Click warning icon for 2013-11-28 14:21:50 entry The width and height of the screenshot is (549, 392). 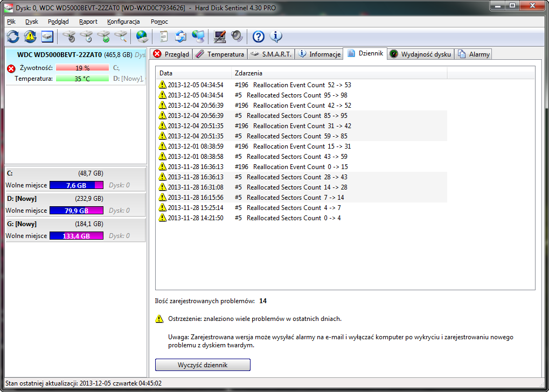click(x=162, y=218)
